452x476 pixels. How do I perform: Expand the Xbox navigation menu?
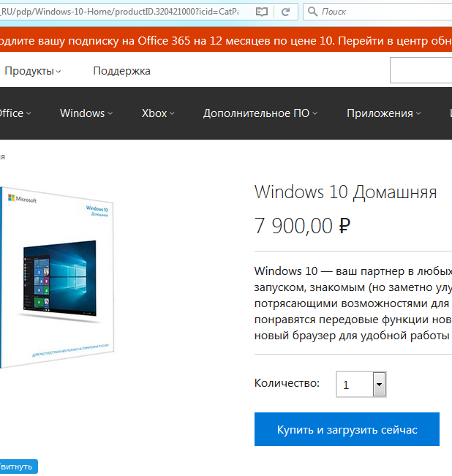[158, 113]
